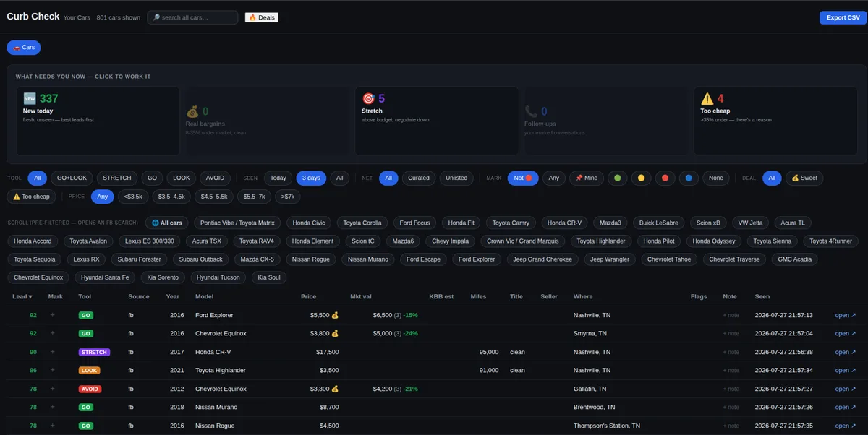
Task: Set Seen filter to 3 days
Action: click(x=311, y=178)
